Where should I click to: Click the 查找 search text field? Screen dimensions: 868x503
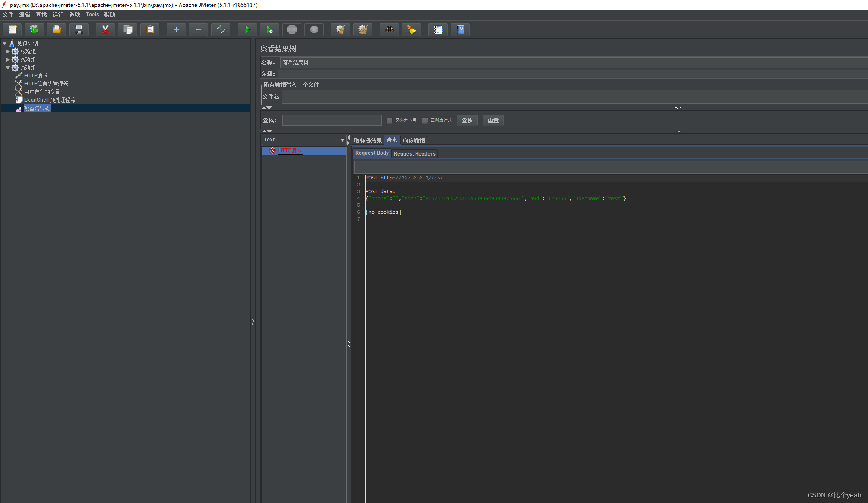coord(332,120)
